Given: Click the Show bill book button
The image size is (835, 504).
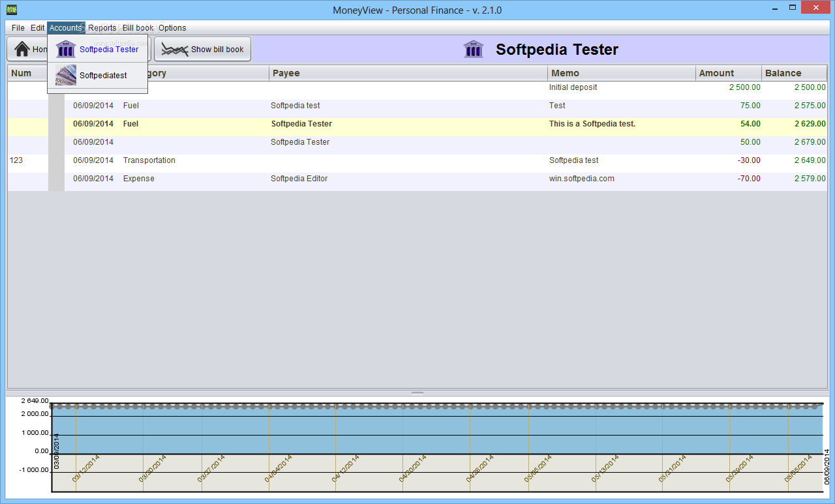Looking at the screenshot, I should (x=202, y=49).
